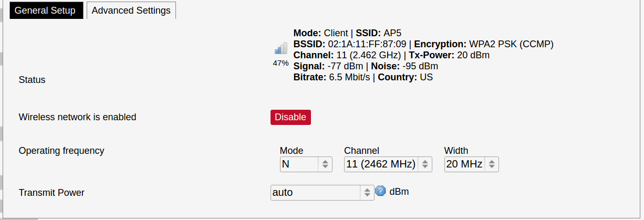The height and width of the screenshot is (220, 644).
Task: Click the Mode dropdown arrow stepper
Action: point(326,164)
